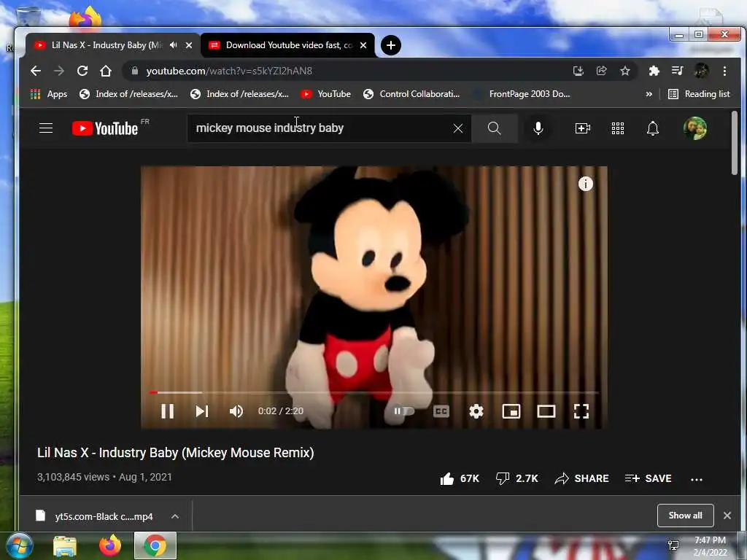Close the Download Youtube video tab
This screenshot has height=560, width=747.
click(363, 45)
